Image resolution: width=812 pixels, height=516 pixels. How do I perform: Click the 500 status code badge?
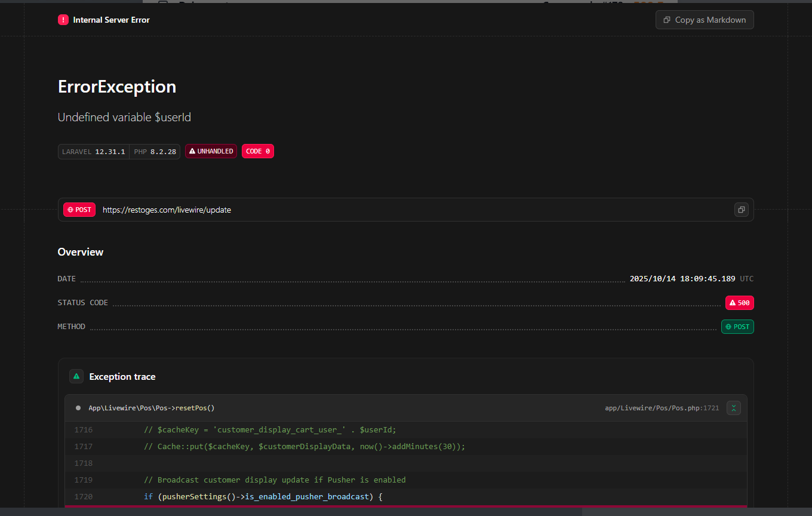coord(740,303)
